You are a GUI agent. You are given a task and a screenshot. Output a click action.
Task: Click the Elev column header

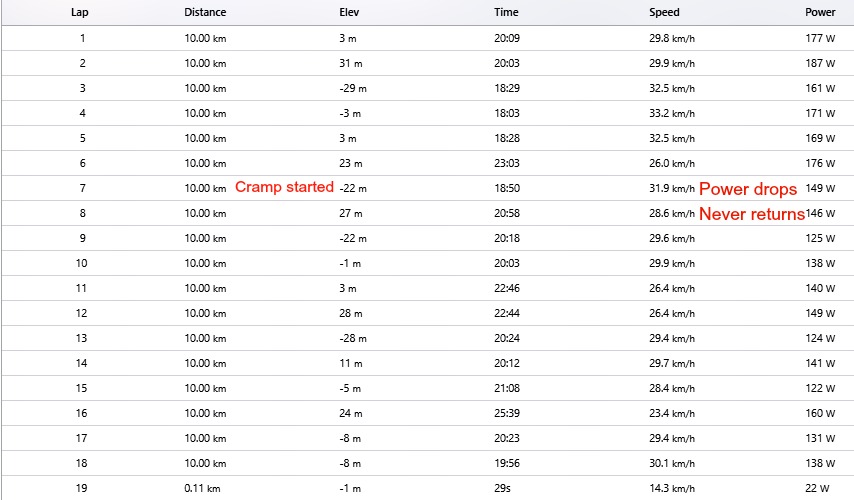349,13
